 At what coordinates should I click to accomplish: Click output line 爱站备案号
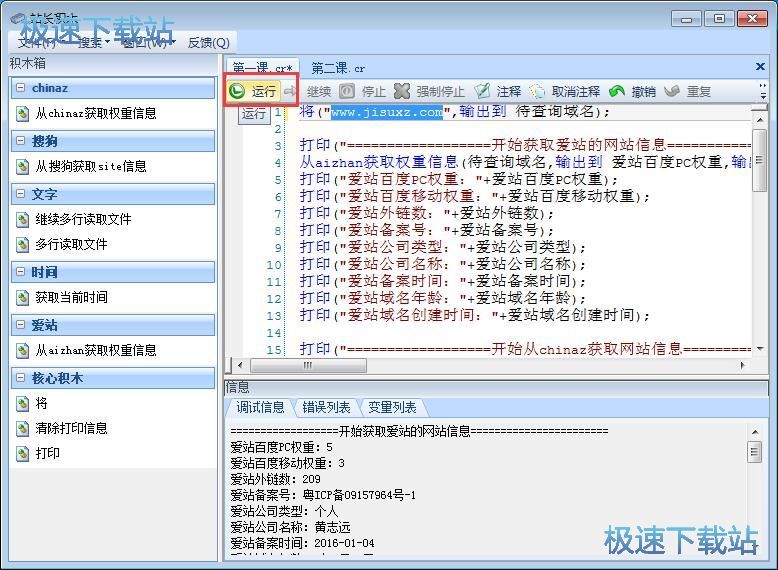tap(323, 495)
